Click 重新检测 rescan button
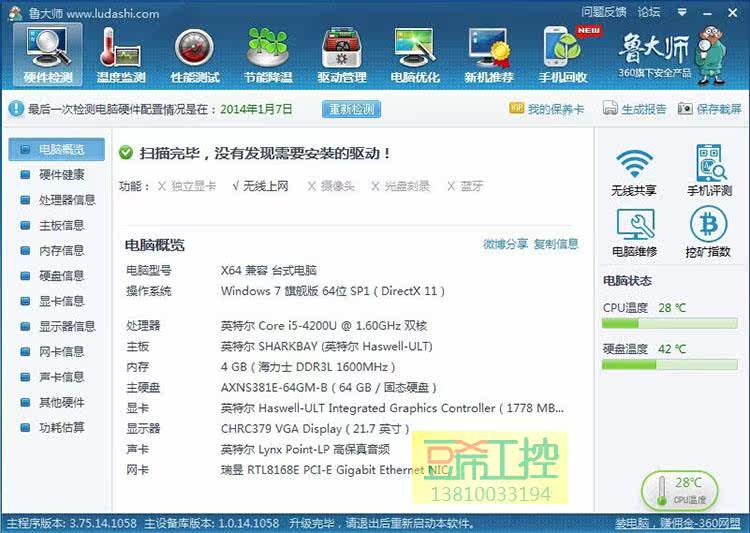The width and height of the screenshot is (750, 533). point(351,109)
